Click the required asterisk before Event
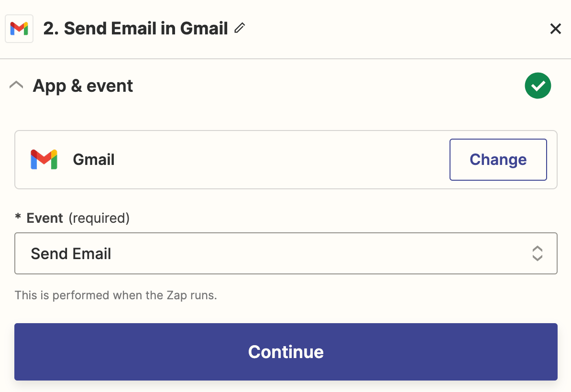571x392 pixels. (18, 218)
